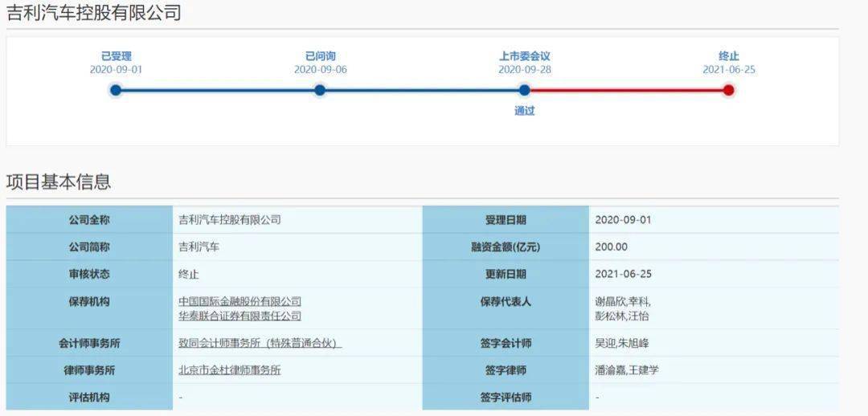Image resolution: width=868 pixels, height=416 pixels.
Task: Click the 2020-09-28 date under 上市委会议
Action: pyautogui.click(x=525, y=70)
